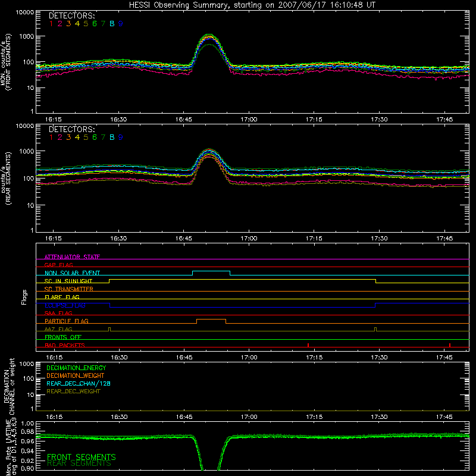Viewport: 476px width, 476px height.
Task: Click the "REAR_DEC_CHAN/128" legend entry
Action: point(79,384)
